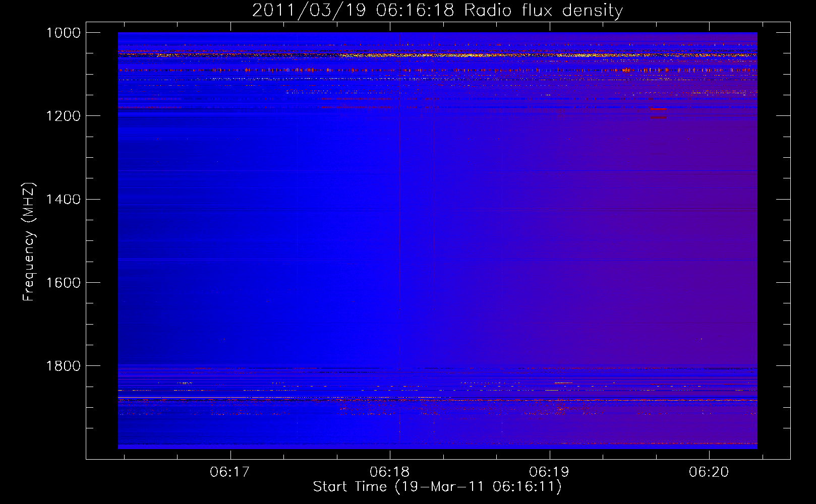
Task: Select the 1400 frequency tick label
Action: [64, 200]
